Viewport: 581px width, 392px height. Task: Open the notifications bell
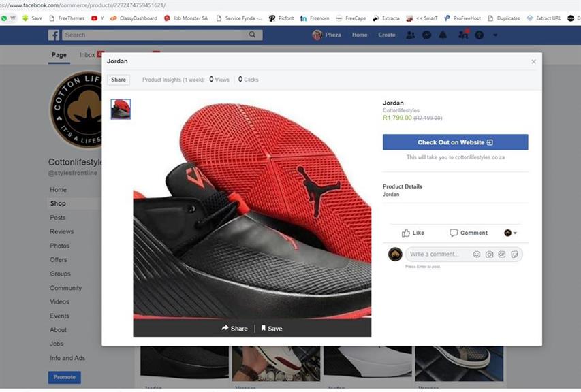click(443, 35)
